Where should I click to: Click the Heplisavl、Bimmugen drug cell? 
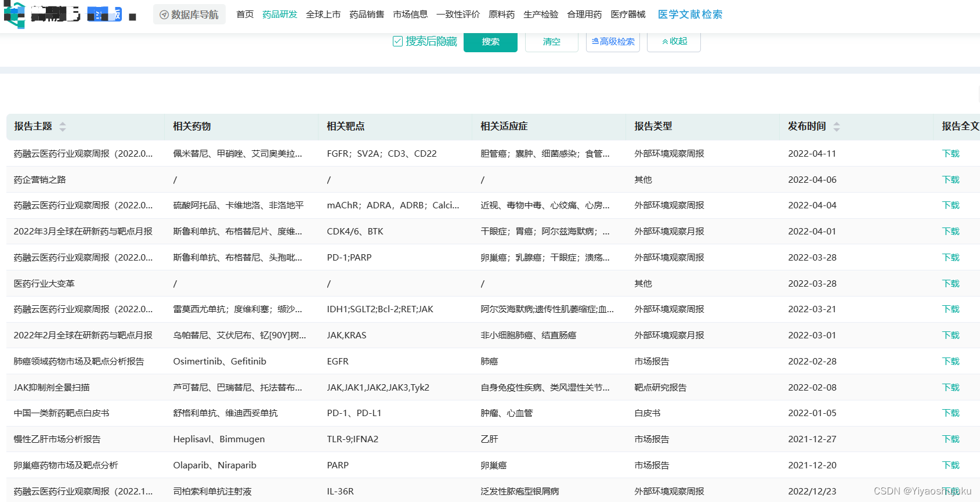219,439
